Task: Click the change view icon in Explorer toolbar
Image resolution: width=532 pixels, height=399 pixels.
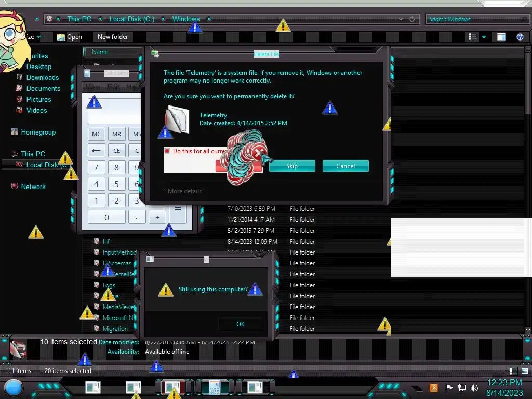Action: pyautogui.click(x=472, y=37)
